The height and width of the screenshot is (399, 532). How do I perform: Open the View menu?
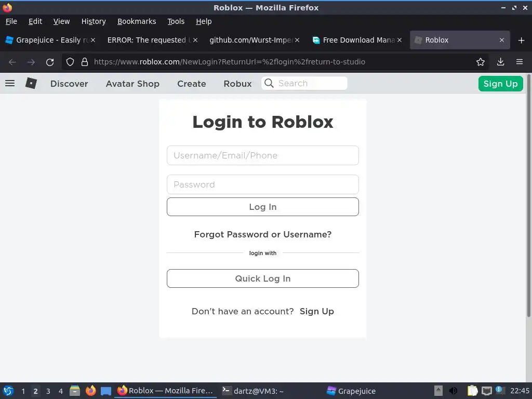pyautogui.click(x=61, y=21)
